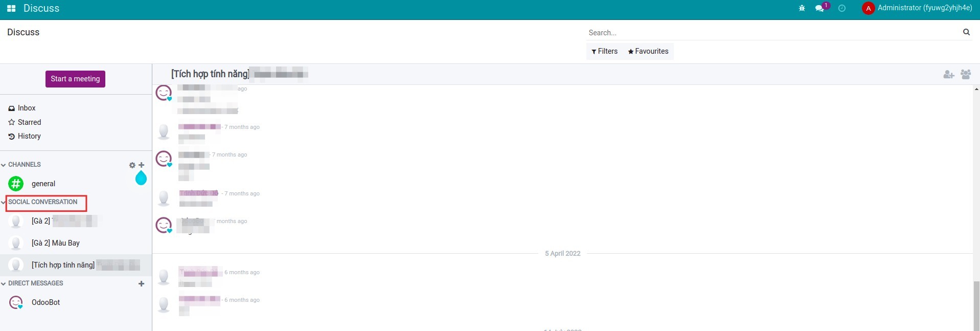Viewport: 980px width, 331px height.
Task: Click the search magnifier icon
Action: (966, 32)
